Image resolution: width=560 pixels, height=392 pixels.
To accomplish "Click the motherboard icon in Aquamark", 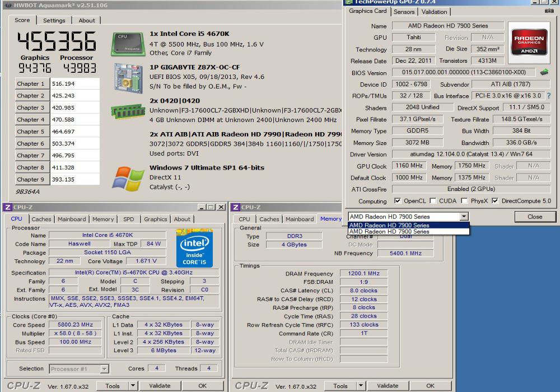I will (128, 78).
